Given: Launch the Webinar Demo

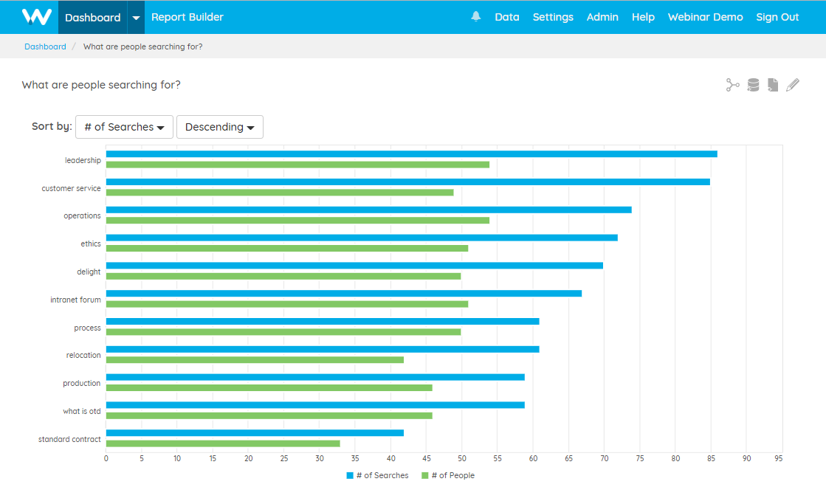Looking at the screenshot, I should [x=705, y=17].
